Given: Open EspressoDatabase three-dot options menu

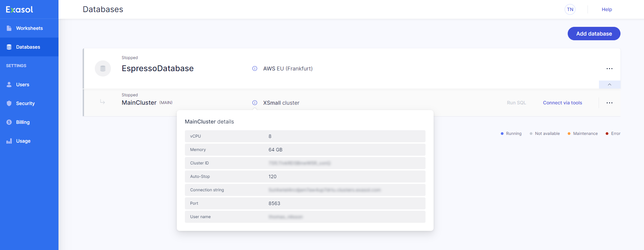Looking at the screenshot, I should tap(609, 68).
